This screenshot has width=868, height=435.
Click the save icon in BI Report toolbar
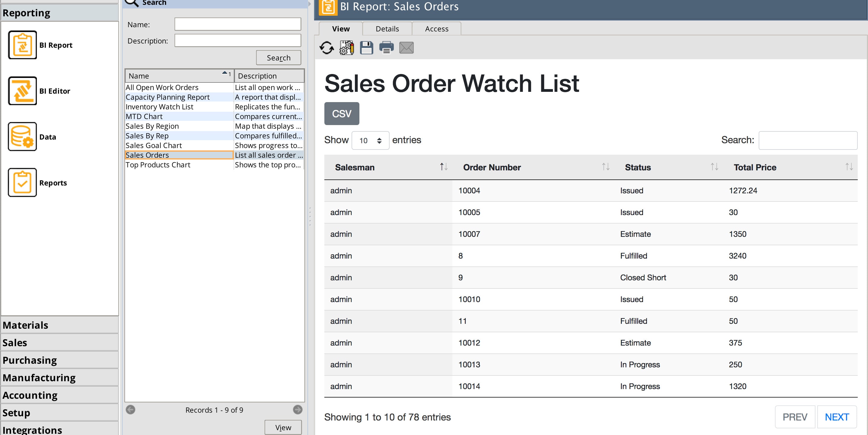click(366, 48)
